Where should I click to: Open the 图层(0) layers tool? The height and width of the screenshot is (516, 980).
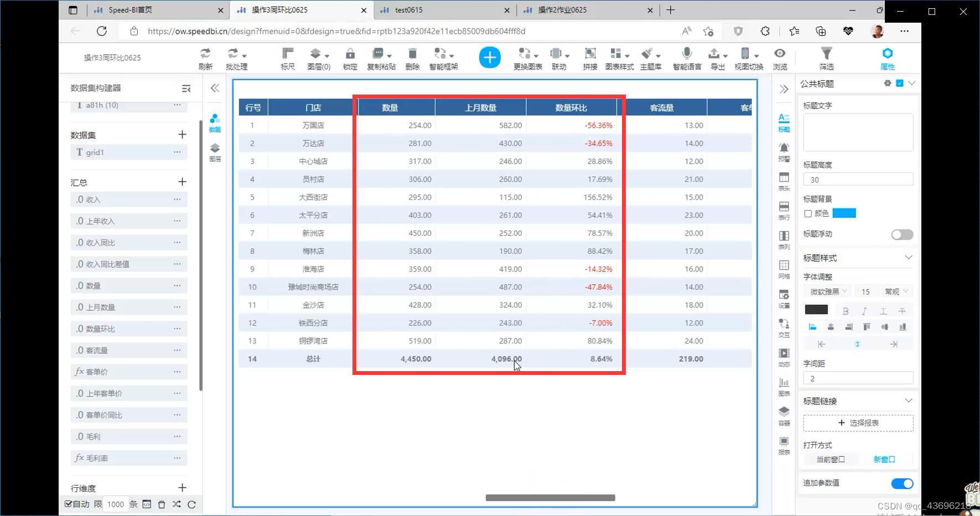tap(319, 58)
